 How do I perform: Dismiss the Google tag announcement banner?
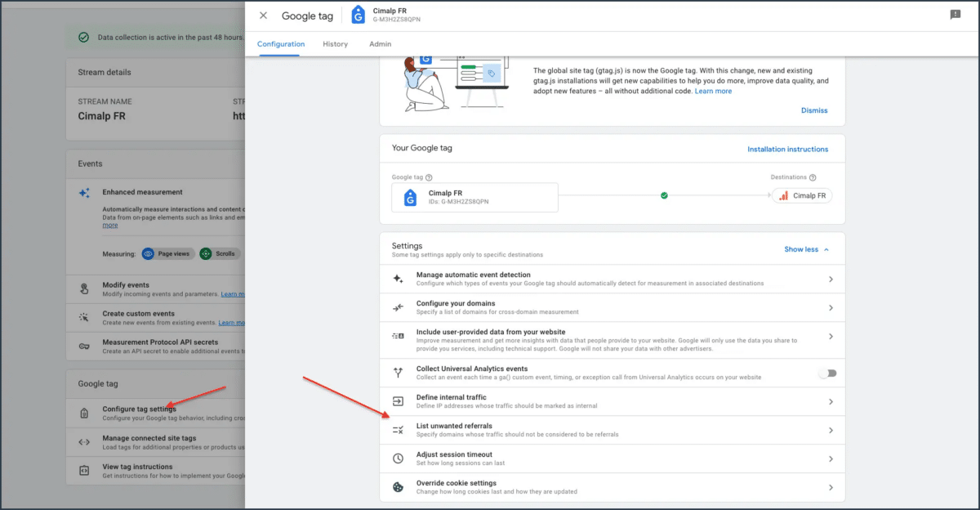(x=813, y=110)
